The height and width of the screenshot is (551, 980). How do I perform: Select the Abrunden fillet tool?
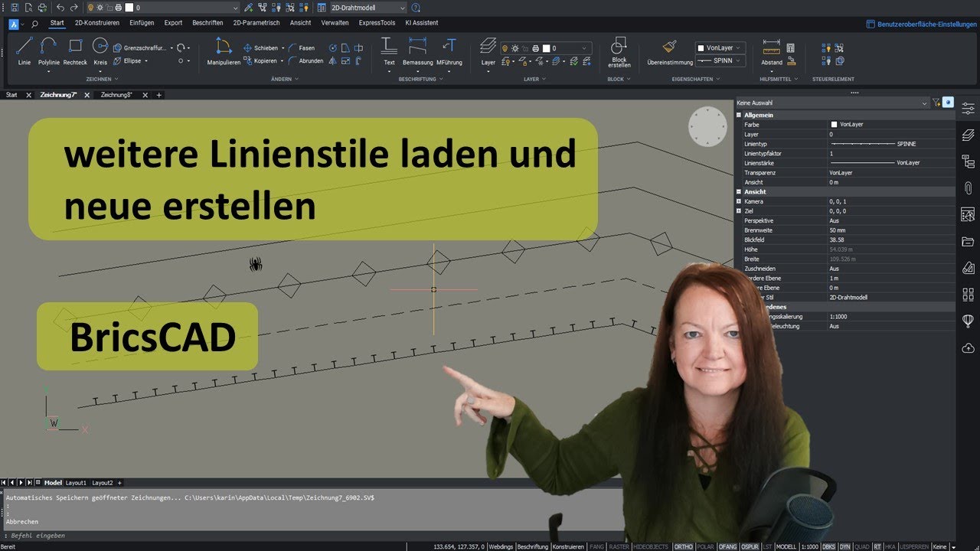tap(305, 60)
